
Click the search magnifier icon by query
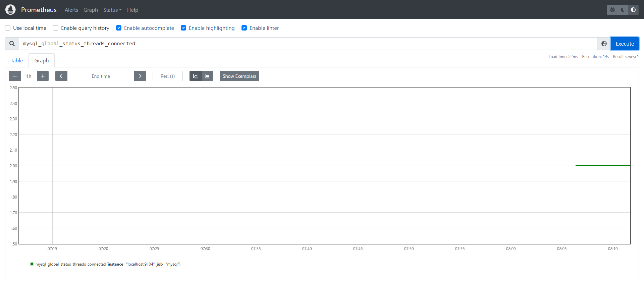click(12, 44)
